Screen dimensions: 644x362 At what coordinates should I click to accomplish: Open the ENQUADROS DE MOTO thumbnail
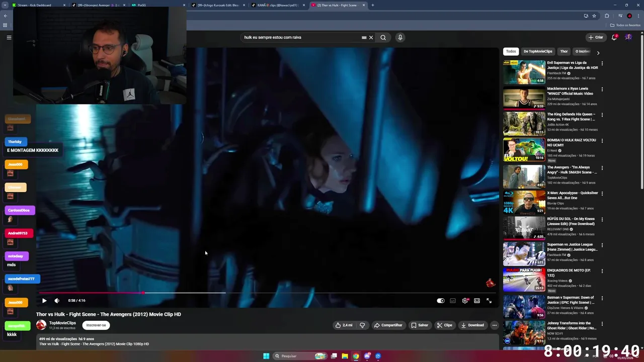click(524, 280)
